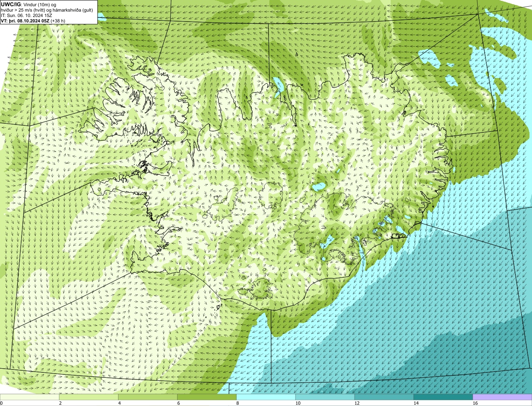Click the valid time "VT: þri. 08.10.2024 05Z (+38 h)"
The width and height of the screenshot is (532, 406).
(x=33, y=21)
